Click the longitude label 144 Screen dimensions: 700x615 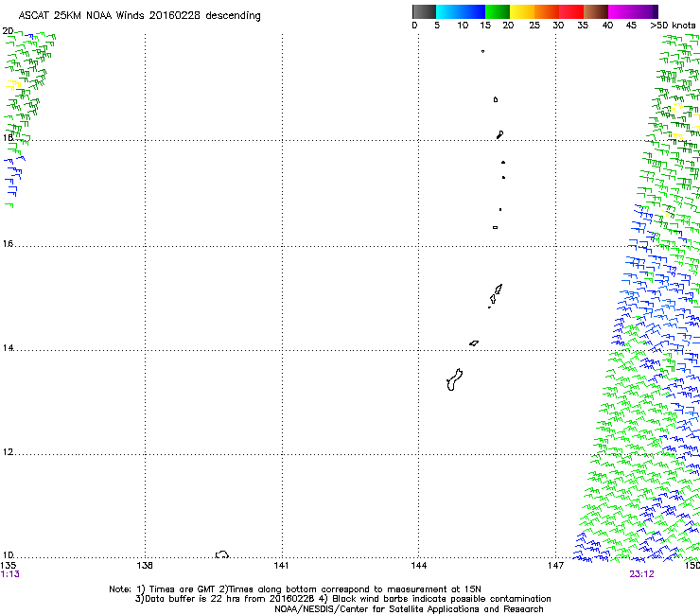click(419, 566)
